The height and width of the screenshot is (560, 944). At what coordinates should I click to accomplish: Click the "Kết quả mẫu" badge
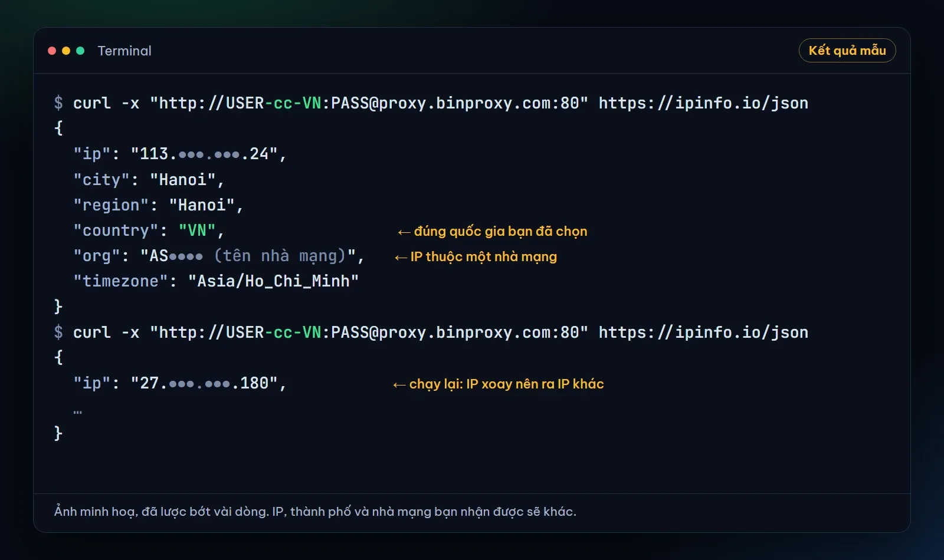click(x=847, y=51)
